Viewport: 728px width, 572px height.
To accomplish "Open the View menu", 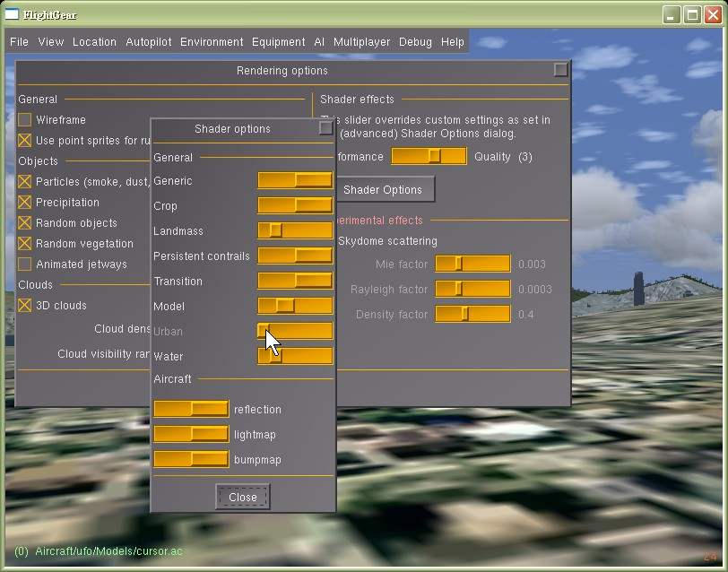I will (x=51, y=42).
